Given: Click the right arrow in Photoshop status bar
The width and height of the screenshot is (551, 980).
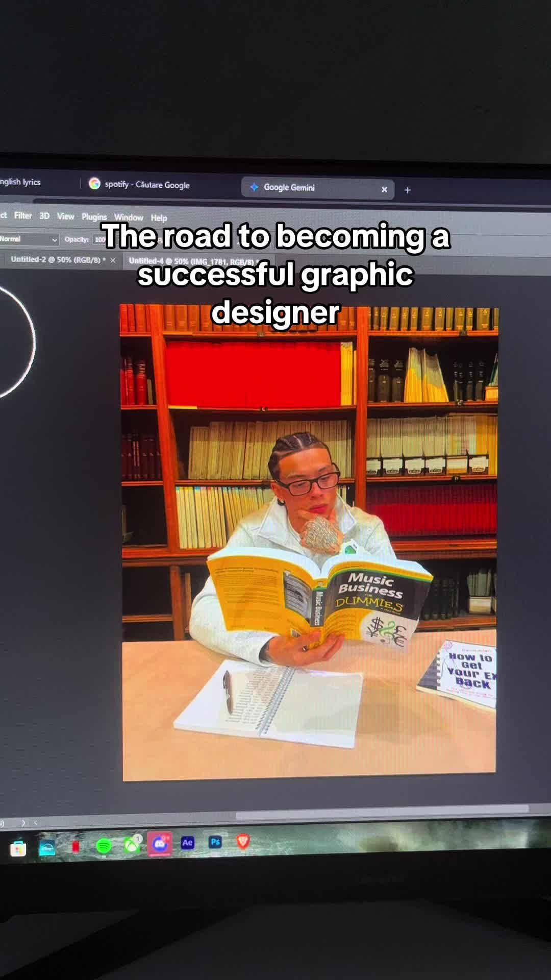Looking at the screenshot, I should coord(23,823).
